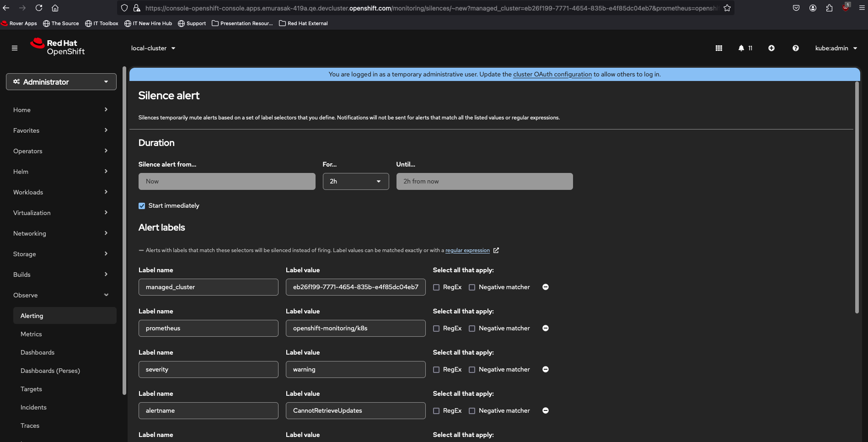Open the local-cluster selector dropdown
868x442 pixels.
(x=153, y=48)
